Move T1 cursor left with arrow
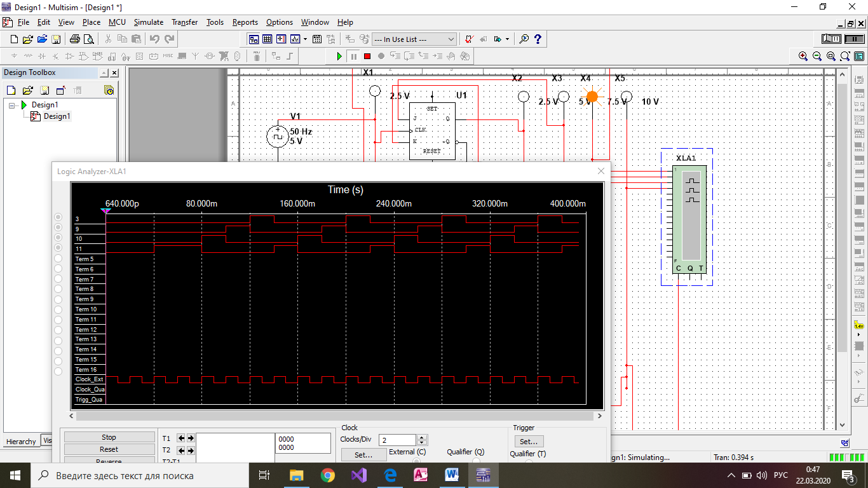 [x=181, y=438]
